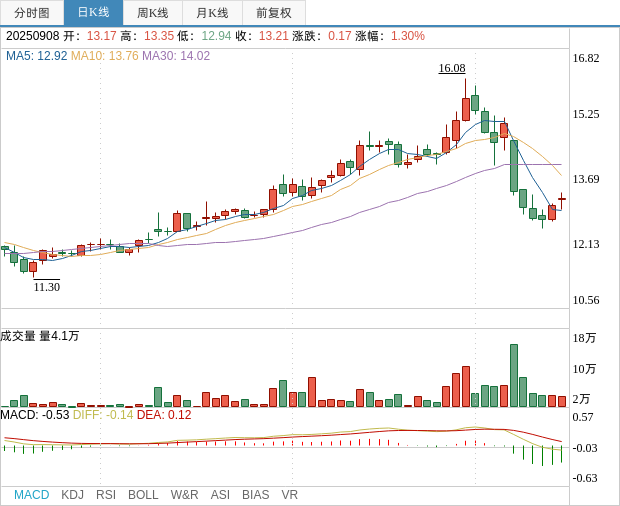The image size is (620, 506).
Task: Click the MA10: 13.76 legend
Action: pos(105,56)
